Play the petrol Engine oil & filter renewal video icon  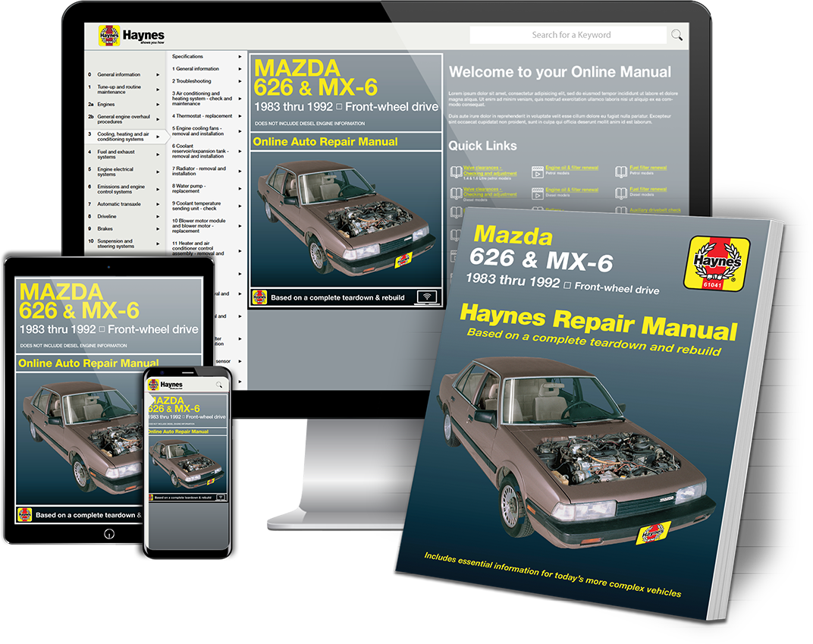pyautogui.click(x=538, y=171)
